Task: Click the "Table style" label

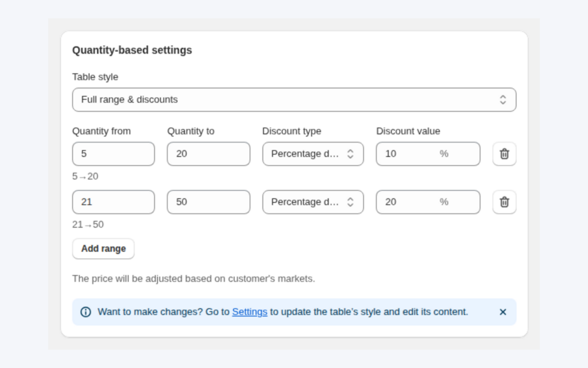Action: click(95, 77)
